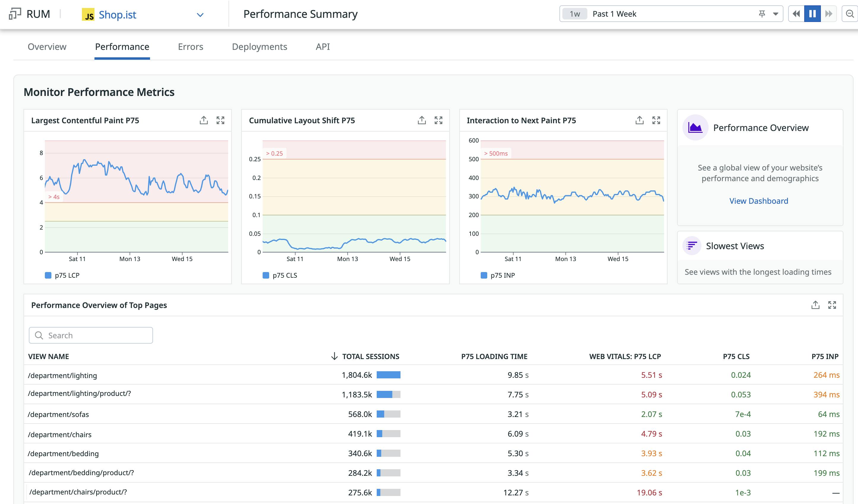Click inside the table search field
This screenshot has height=504, width=858.
(90, 335)
